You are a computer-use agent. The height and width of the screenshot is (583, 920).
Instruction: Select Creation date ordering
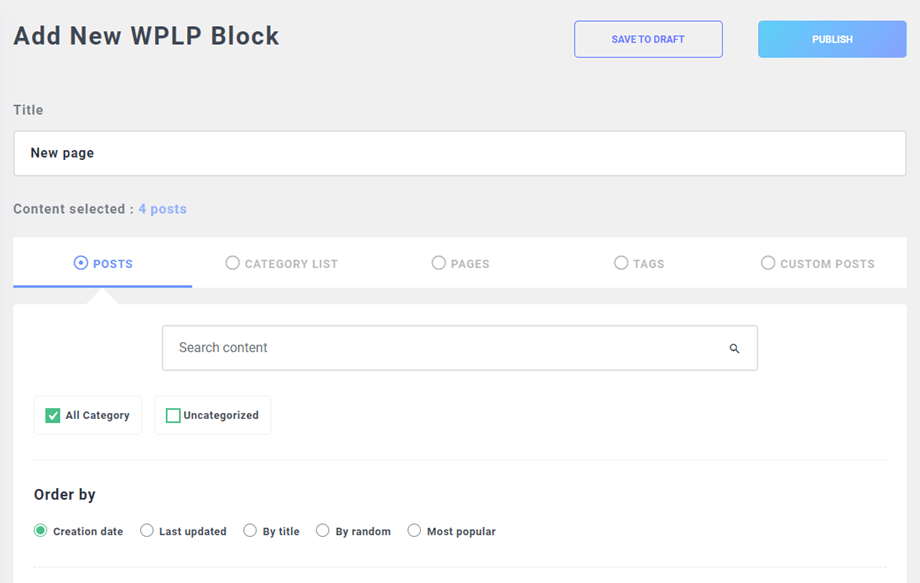[x=41, y=531]
